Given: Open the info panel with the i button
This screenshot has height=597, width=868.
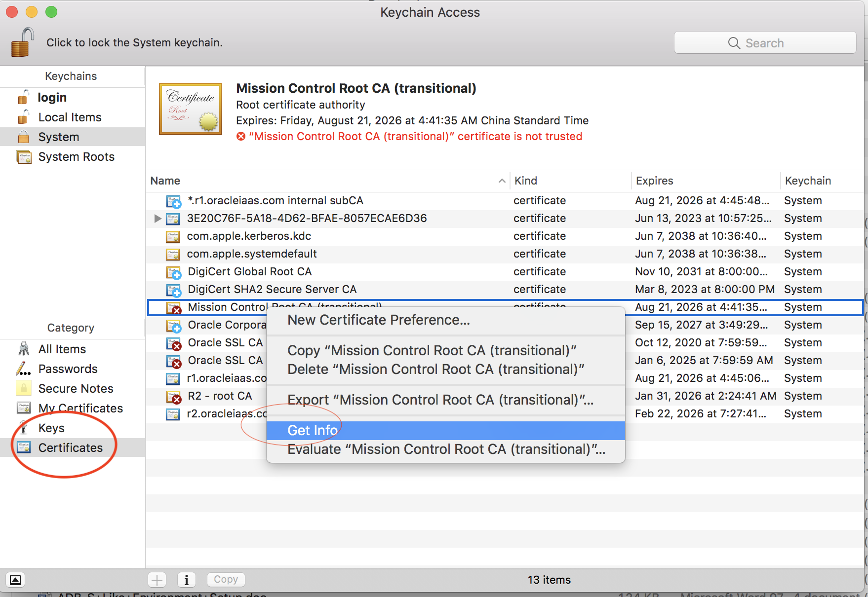Looking at the screenshot, I should [x=187, y=579].
